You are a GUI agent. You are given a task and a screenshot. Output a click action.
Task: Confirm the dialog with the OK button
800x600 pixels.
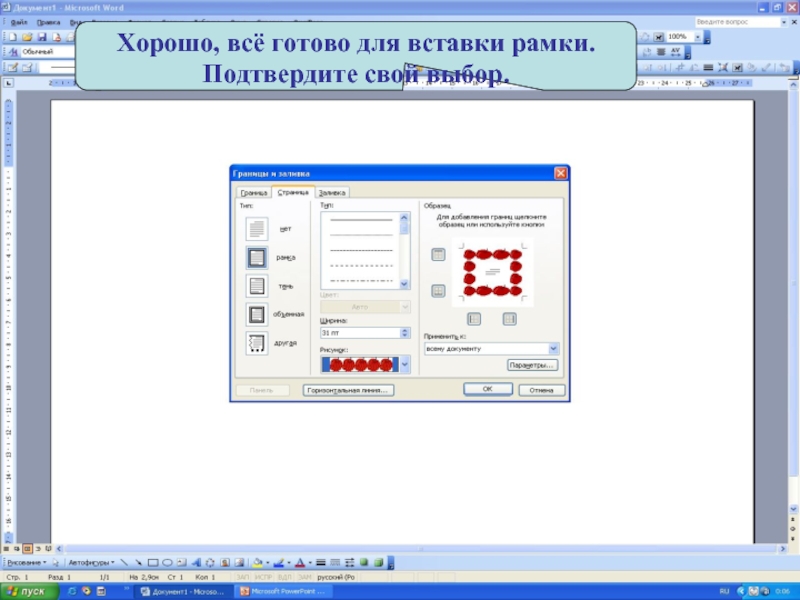(488, 389)
